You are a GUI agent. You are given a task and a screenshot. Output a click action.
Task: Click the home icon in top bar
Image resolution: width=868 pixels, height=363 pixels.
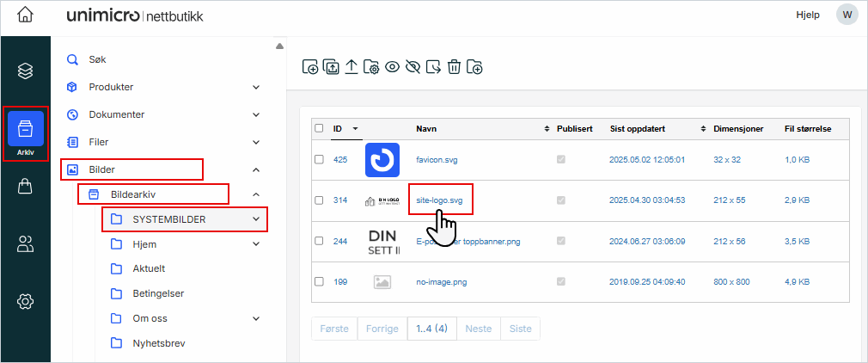[x=26, y=15]
